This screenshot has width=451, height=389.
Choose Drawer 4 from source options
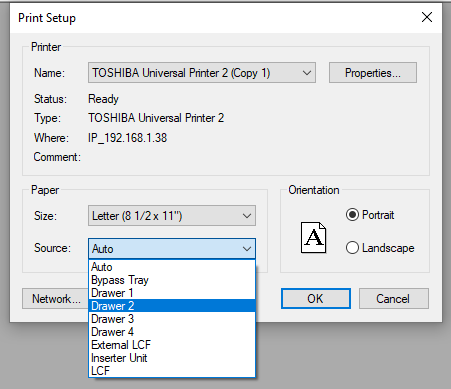pyautogui.click(x=172, y=332)
